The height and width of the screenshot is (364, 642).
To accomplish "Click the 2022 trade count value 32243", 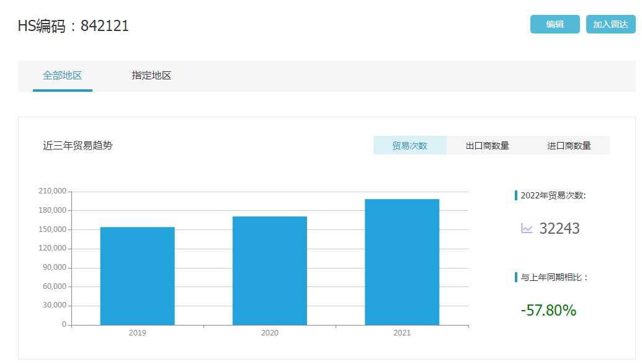I will click(560, 229).
